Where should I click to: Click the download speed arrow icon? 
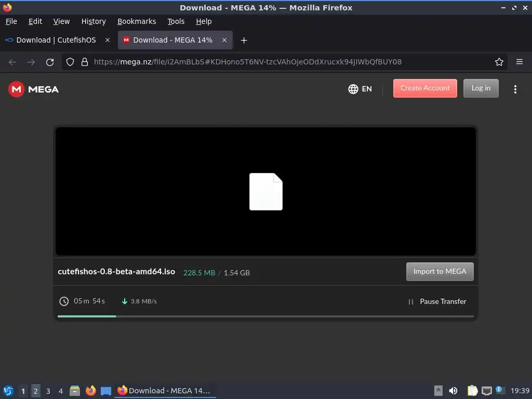pyautogui.click(x=125, y=301)
